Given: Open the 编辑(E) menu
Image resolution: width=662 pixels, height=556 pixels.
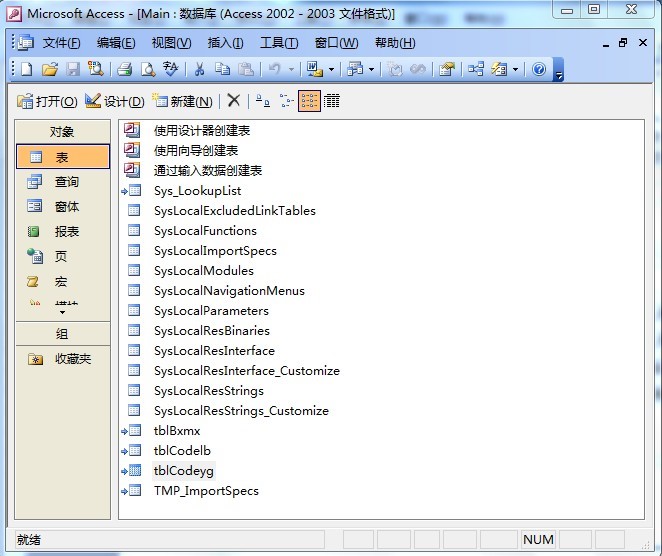Looking at the screenshot, I should pyautogui.click(x=116, y=43).
